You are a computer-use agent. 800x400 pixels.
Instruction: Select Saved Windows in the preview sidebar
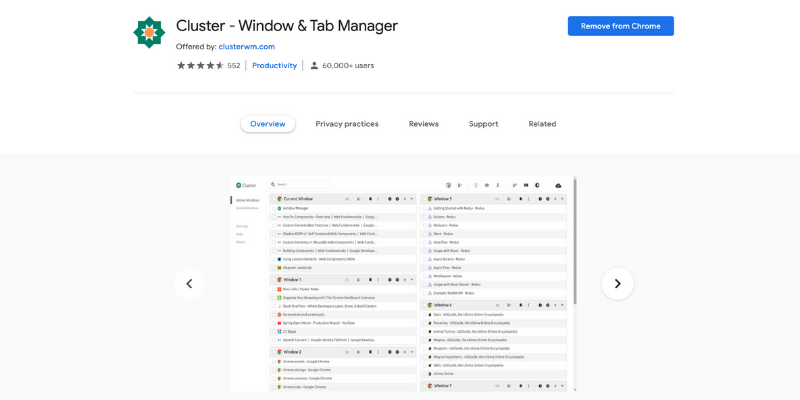(247, 208)
